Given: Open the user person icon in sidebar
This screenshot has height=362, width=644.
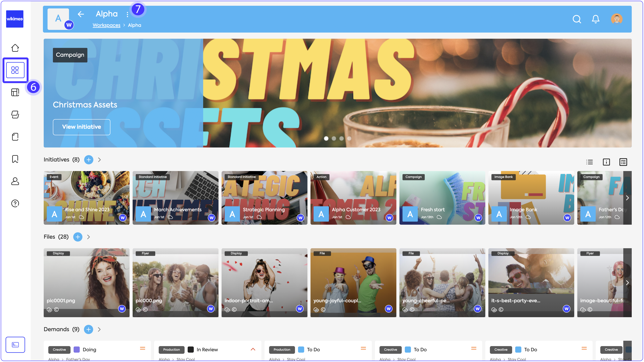Looking at the screenshot, I should (x=15, y=181).
